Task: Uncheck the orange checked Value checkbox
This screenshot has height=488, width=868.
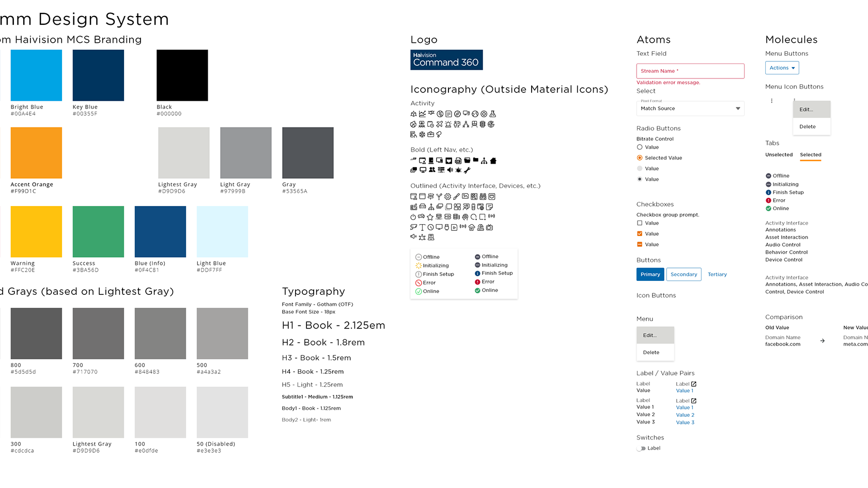Action: point(640,234)
